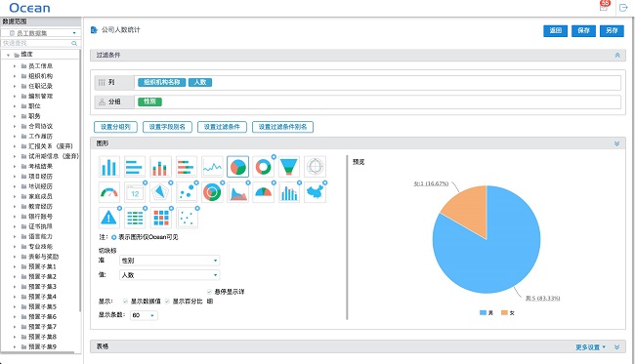Click the 组织机构名称 column tag
635x364 pixels.
[x=161, y=82]
